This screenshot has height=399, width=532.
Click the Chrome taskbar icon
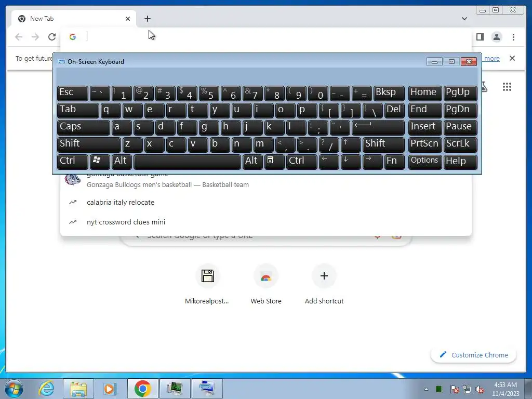[x=142, y=389]
